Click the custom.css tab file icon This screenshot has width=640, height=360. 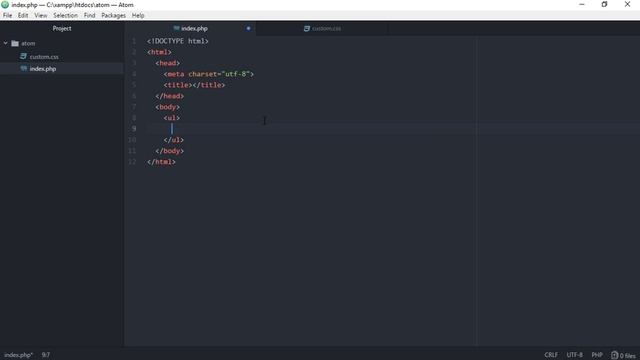(x=307, y=29)
